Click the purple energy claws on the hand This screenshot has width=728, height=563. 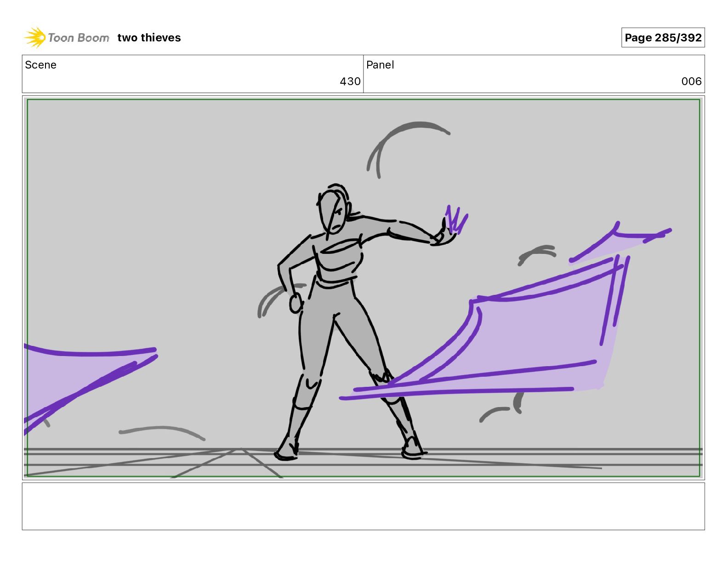click(x=455, y=219)
